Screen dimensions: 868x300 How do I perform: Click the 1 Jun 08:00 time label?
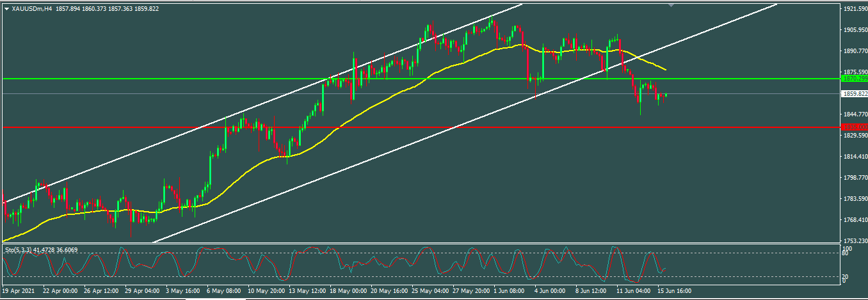(x=509, y=290)
